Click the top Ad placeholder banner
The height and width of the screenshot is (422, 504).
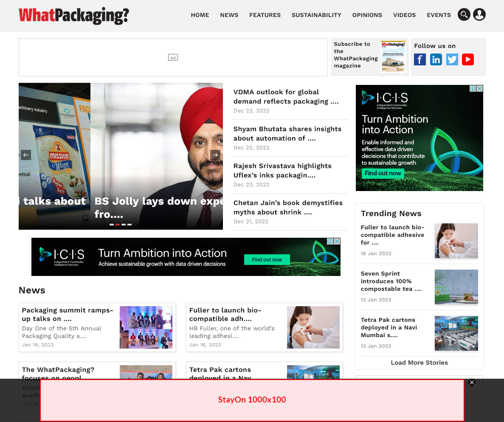click(173, 58)
